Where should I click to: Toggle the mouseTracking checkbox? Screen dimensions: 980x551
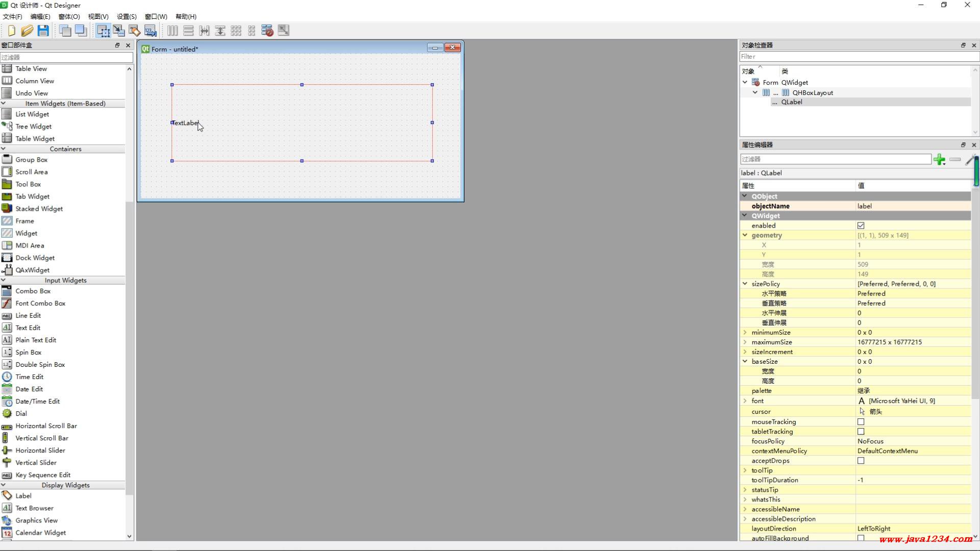click(861, 422)
